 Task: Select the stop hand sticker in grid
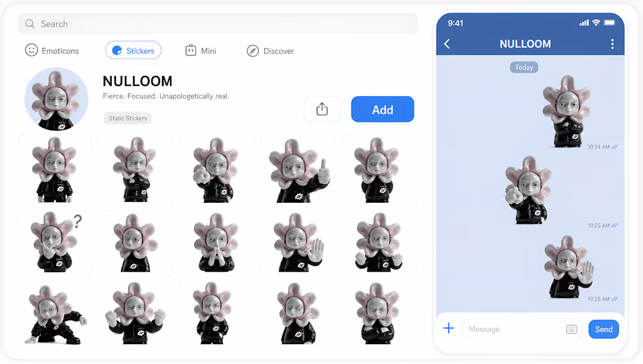pyautogui.click(x=298, y=243)
